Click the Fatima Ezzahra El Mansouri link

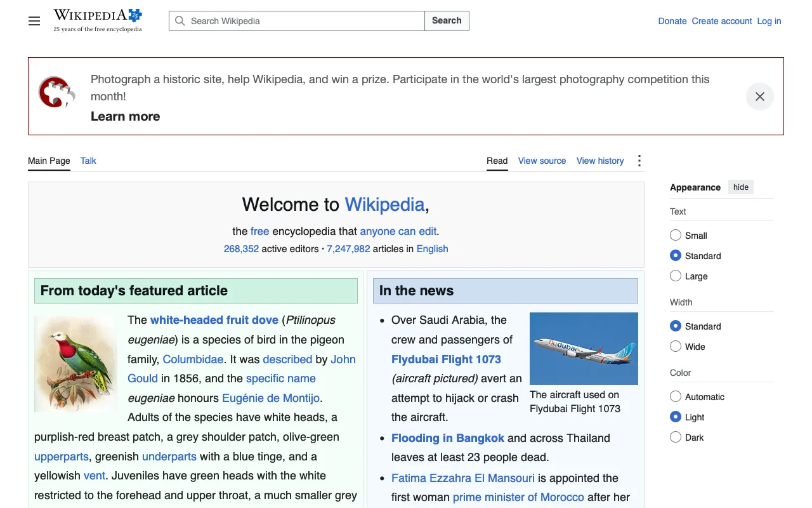click(463, 478)
